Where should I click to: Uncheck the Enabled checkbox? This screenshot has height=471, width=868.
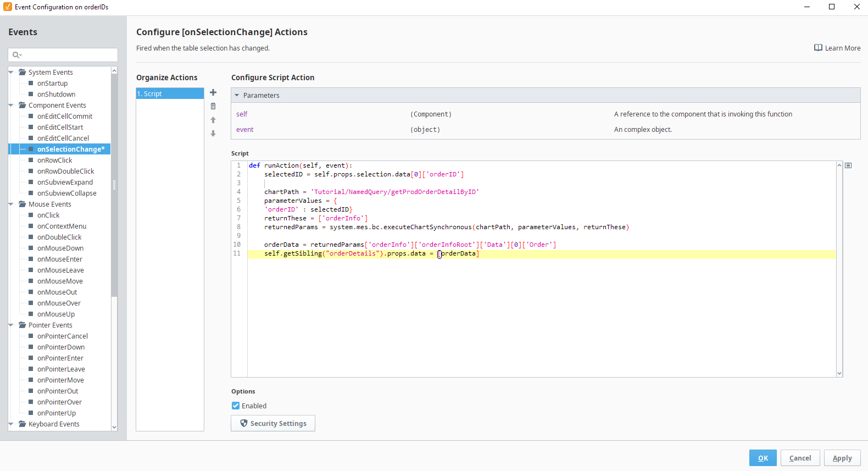click(x=236, y=406)
